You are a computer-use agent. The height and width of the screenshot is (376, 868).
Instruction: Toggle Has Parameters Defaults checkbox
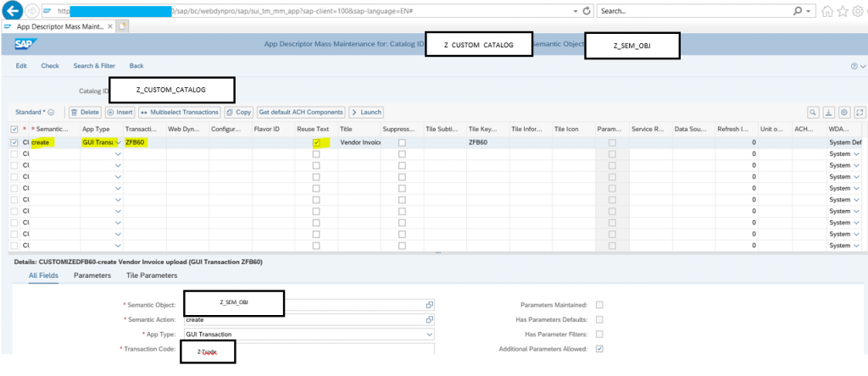(x=599, y=319)
